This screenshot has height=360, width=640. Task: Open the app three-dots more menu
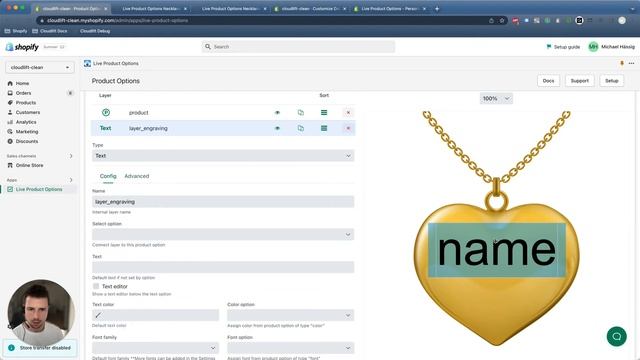tap(631, 63)
